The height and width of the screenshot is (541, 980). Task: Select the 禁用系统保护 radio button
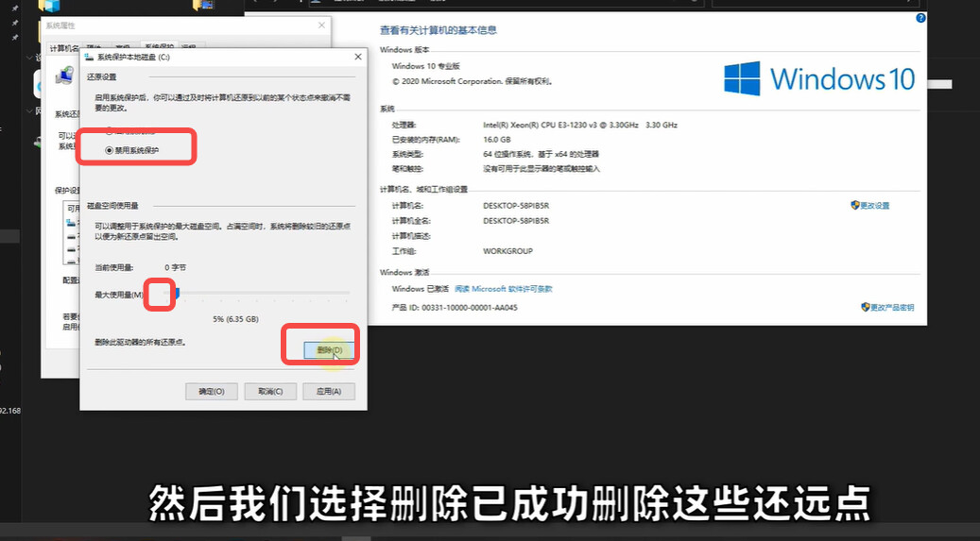click(x=109, y=150)
